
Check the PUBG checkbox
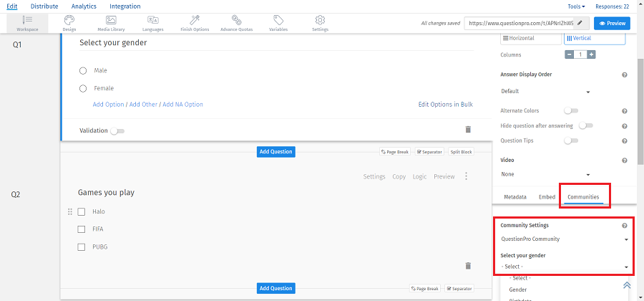[x=82, y=247]
